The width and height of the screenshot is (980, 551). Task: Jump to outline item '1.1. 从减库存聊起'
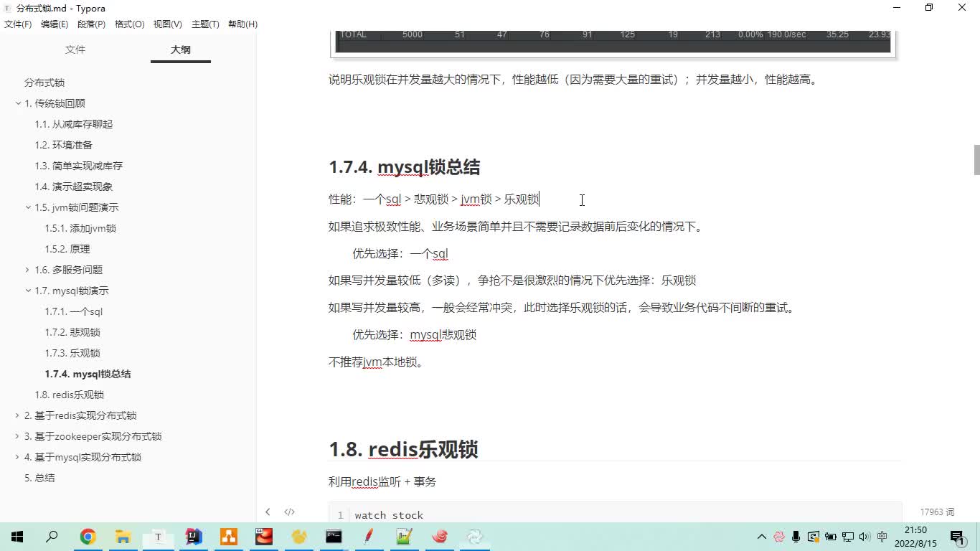click(x=73, y=124)
